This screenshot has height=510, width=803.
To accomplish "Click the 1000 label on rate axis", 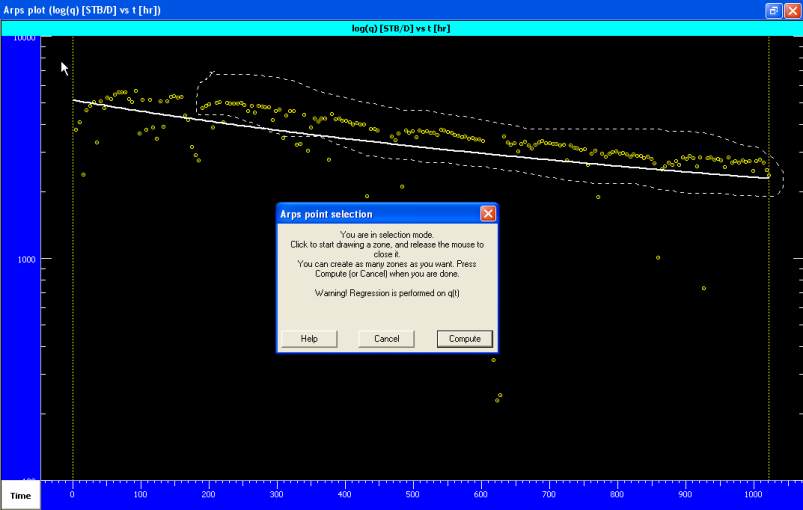I will pyautogui.click(x=25, y=259).
